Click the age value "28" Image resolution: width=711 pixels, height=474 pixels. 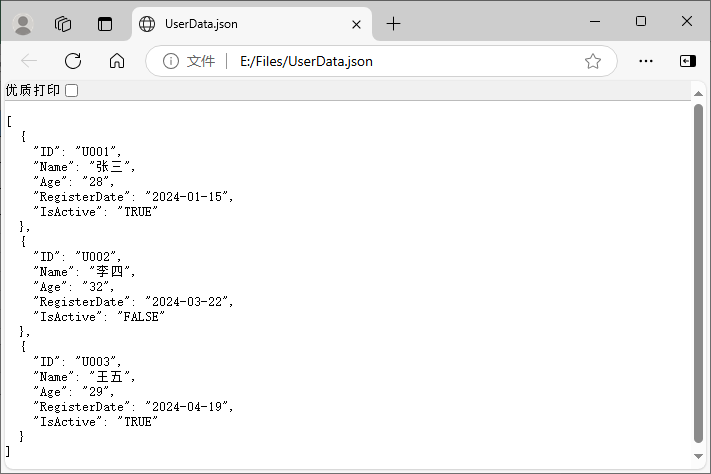[x=96, y=181]
